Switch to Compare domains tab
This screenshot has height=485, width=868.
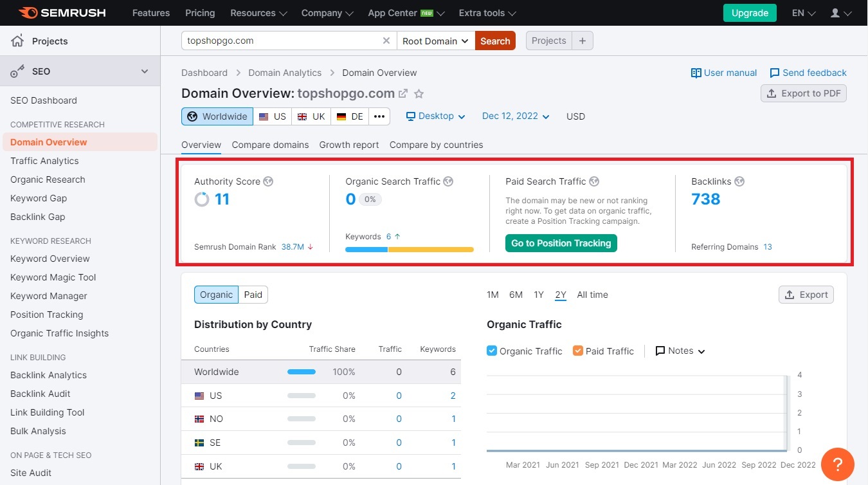click(270, 145)
